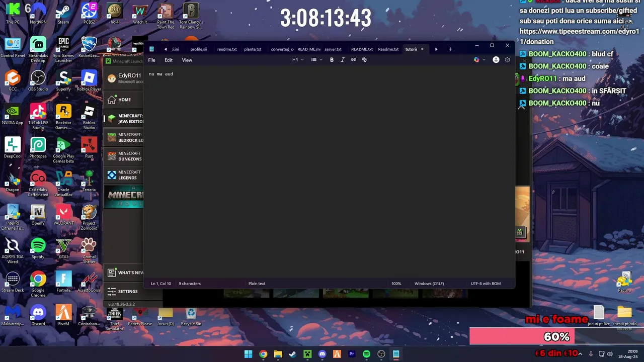
Task: Toggle bold formatting in Notepad
Action: 332,60
